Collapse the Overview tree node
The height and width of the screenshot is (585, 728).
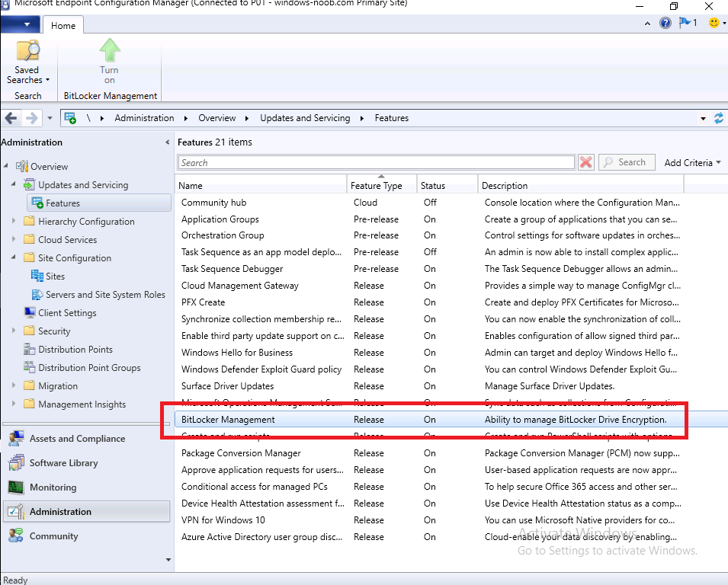tap(6, 165)
